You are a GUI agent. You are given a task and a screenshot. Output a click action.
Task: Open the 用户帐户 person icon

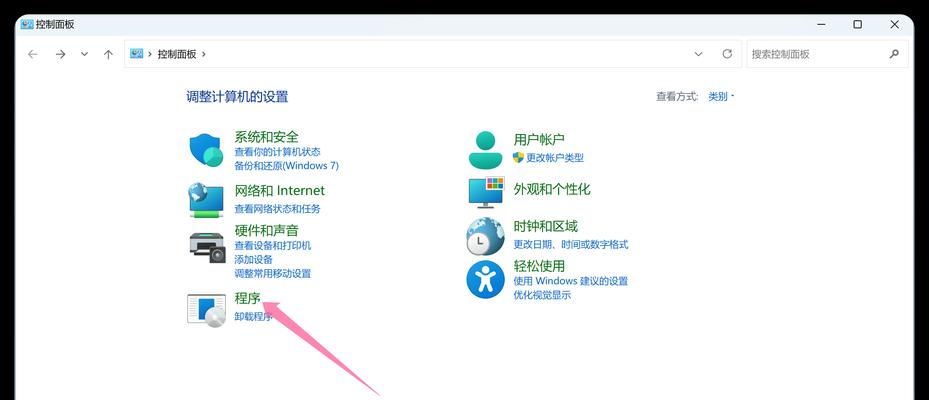click(x=485, y=149)
